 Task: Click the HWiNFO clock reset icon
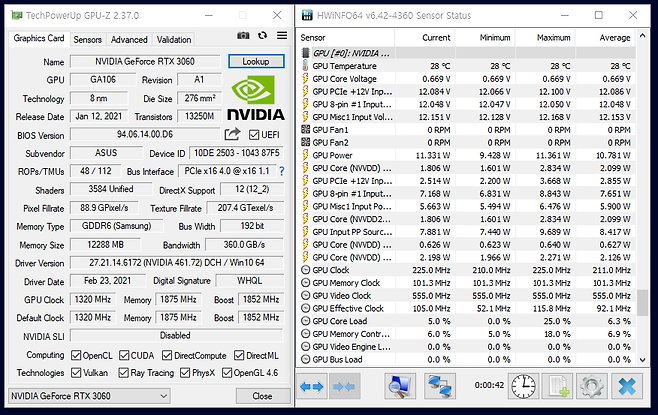pyautogui.click(x=523, y=386)
